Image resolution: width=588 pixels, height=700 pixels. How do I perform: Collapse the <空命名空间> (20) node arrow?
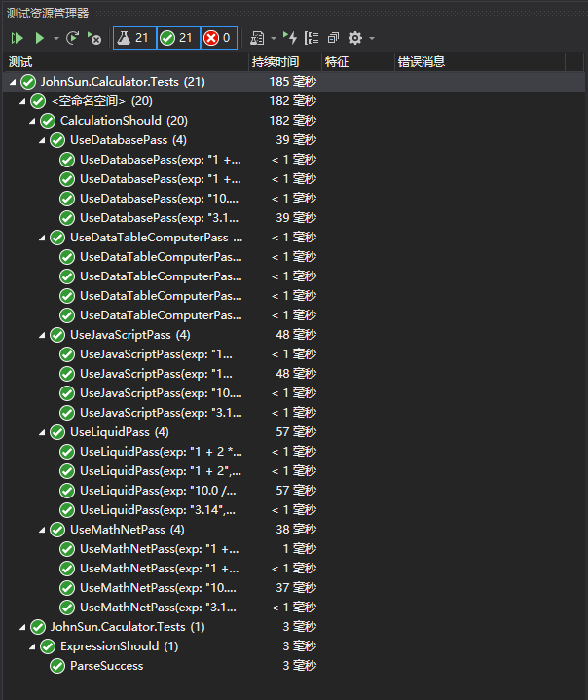pos(22,102)
